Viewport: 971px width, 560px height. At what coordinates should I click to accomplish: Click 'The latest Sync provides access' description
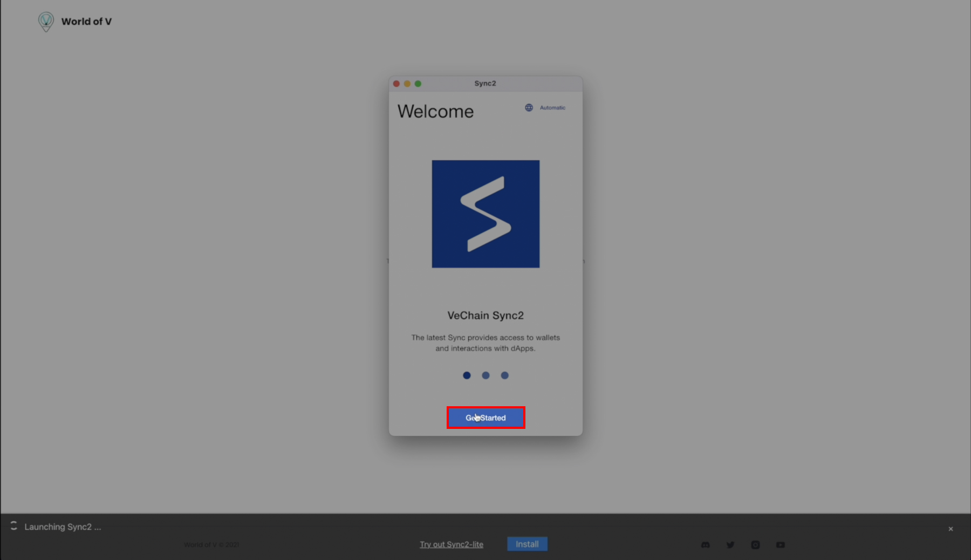[x=485, y=343]
